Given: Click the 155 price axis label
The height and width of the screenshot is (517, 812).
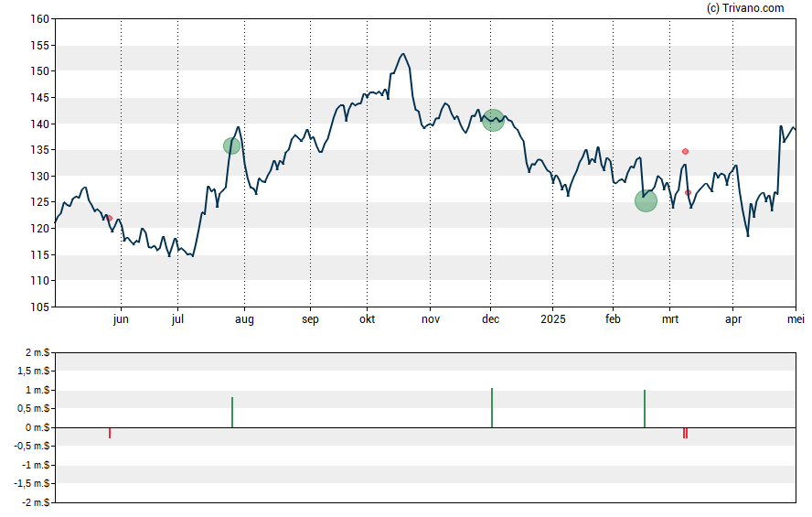Looking at the screenshot, I should click(x=39, y=46).
